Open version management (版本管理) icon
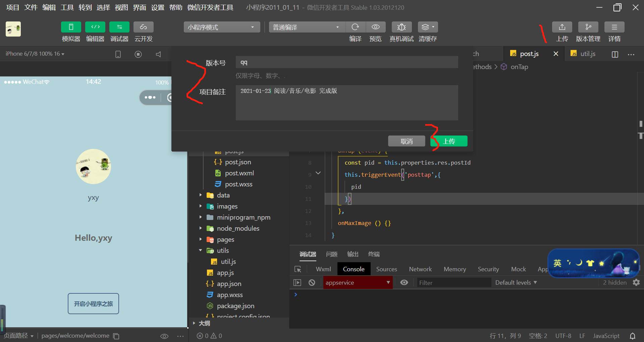Image resolution: width=644 pixels, height=342 pixels. coord(588,27)
